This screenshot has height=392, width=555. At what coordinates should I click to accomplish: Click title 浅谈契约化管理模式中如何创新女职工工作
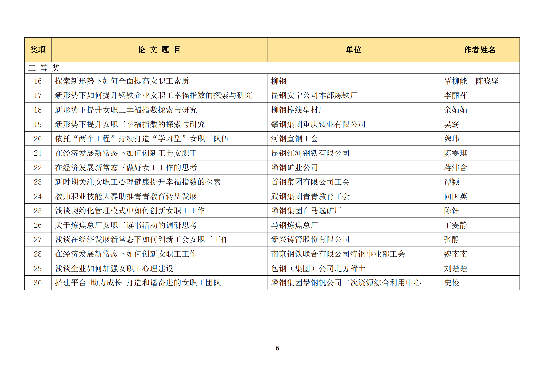(130, 211)
